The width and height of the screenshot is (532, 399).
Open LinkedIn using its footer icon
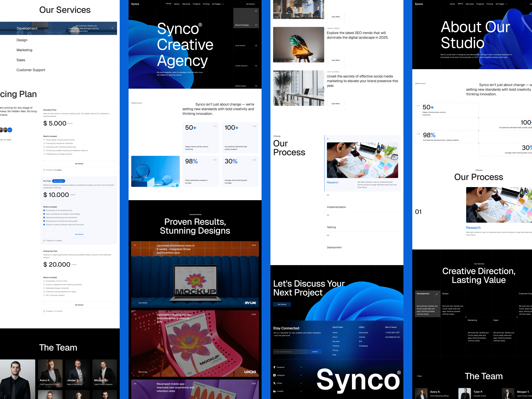pyautogui.click(x=274, y=391)
